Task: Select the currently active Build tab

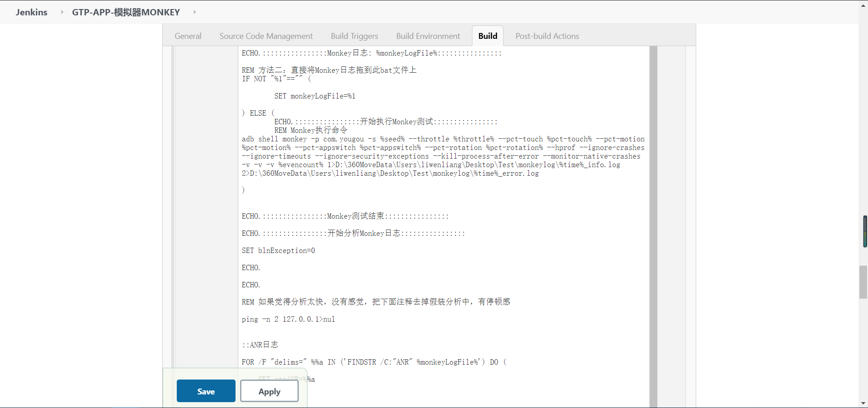Action: pos(488,36)
